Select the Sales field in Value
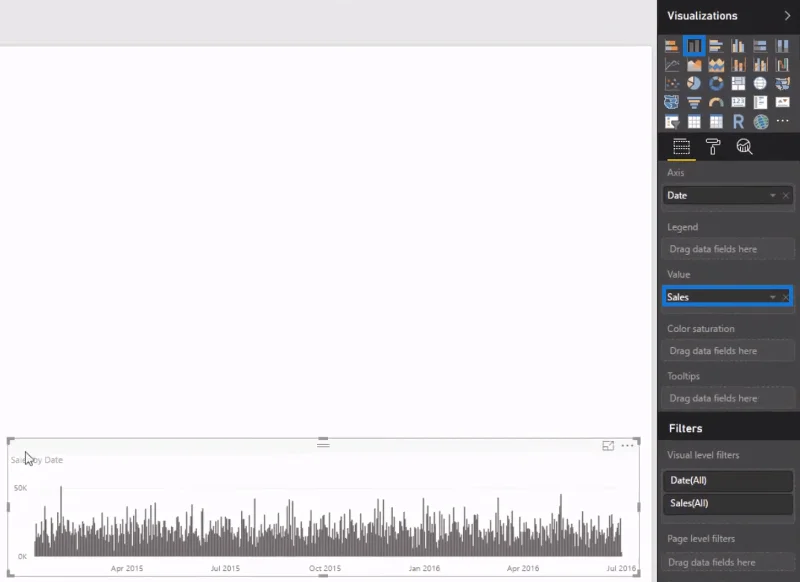 point(727,296)
